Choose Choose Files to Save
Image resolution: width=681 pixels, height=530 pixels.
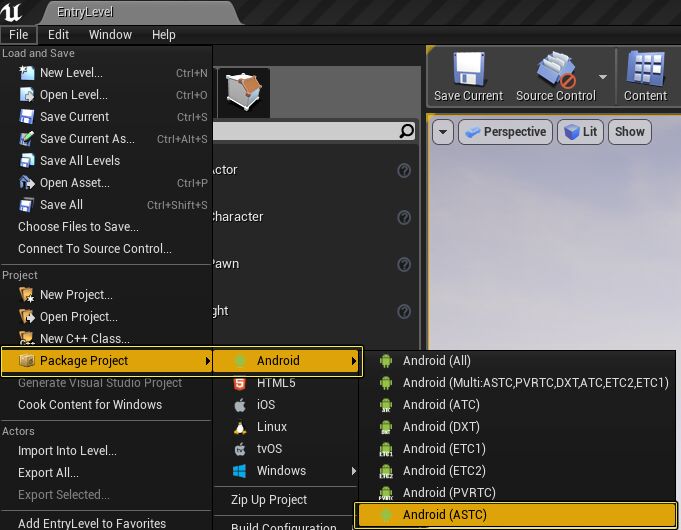[x=106, y=226]
